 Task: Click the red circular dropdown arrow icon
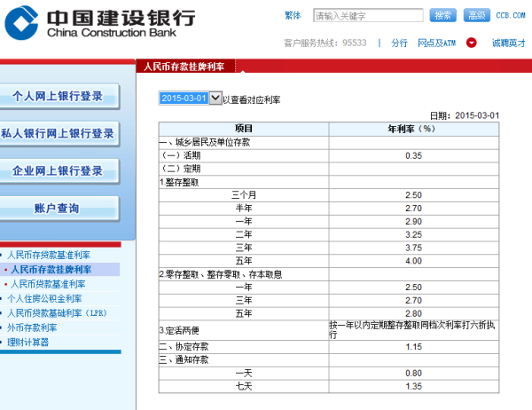(x=472, y=43)
